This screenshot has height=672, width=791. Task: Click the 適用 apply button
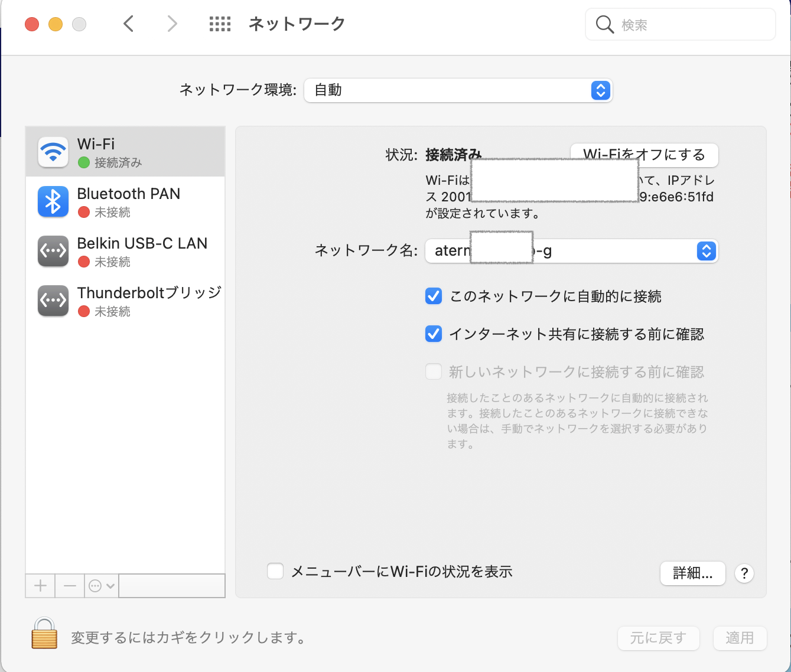740,638
